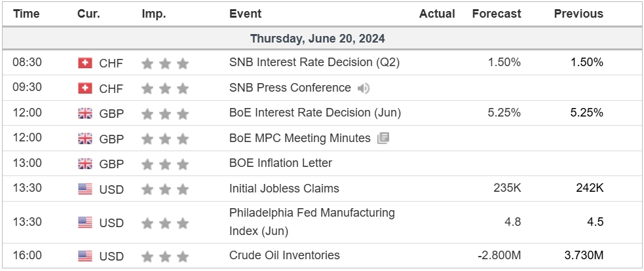Screen dimensions: 644x271
Task: Click the speaker icon beside SNB Press Conference
Action: 364,88
